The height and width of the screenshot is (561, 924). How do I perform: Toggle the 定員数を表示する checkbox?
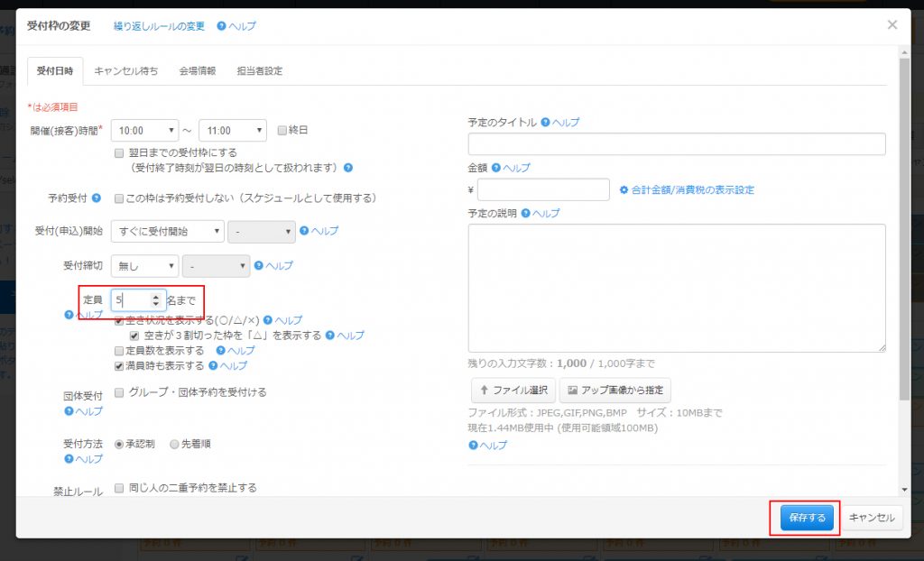(x=119, y=350)
